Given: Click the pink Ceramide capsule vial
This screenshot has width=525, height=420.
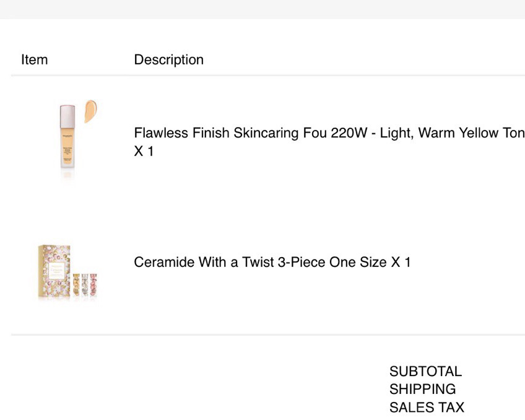Looking at the screenshot, I should coord(93,285).
